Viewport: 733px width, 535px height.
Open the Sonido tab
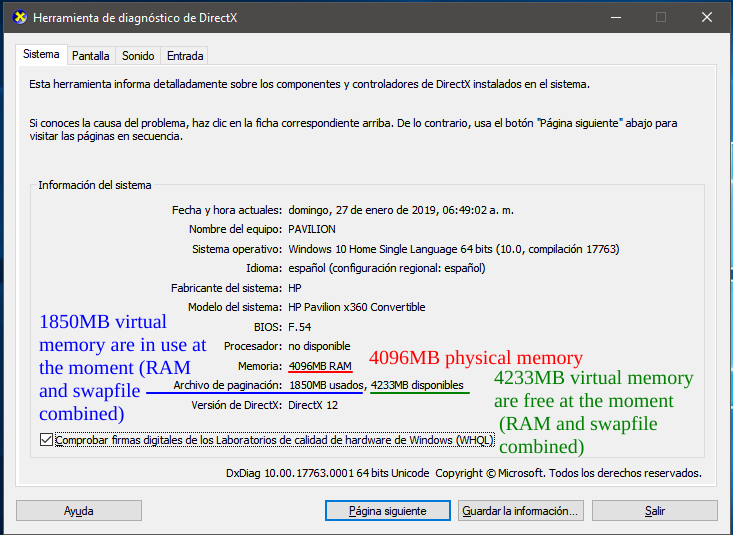point(138,56)
